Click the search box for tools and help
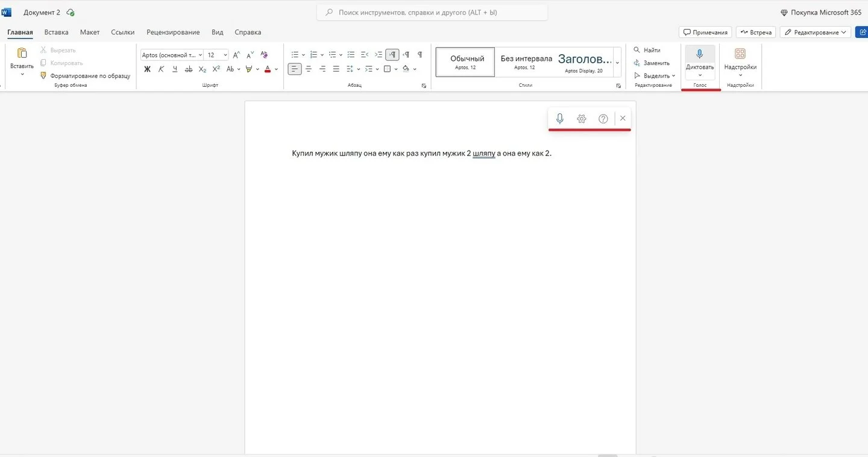 pos(432,12)
